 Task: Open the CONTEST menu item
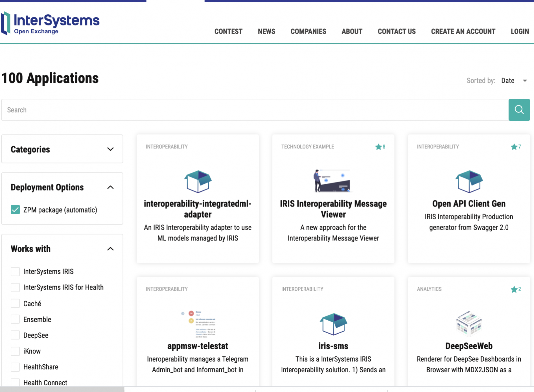[228, 31]
